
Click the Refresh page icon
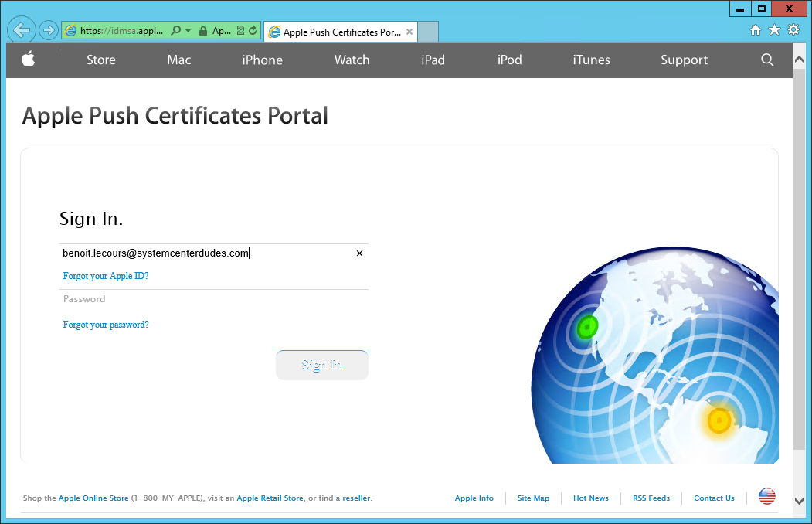pyautogui.click(x=253, y=31)
